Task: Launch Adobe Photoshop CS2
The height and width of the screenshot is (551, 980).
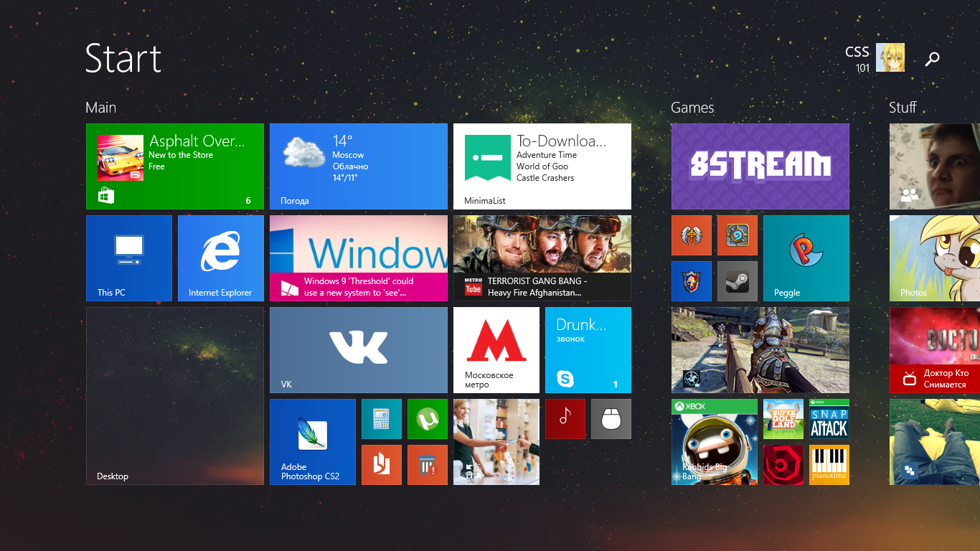Action: point(313,442)
